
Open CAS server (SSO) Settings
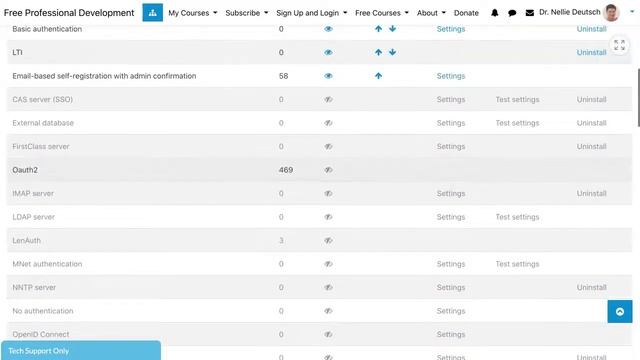pyautogui.click(x=451, y=100)
